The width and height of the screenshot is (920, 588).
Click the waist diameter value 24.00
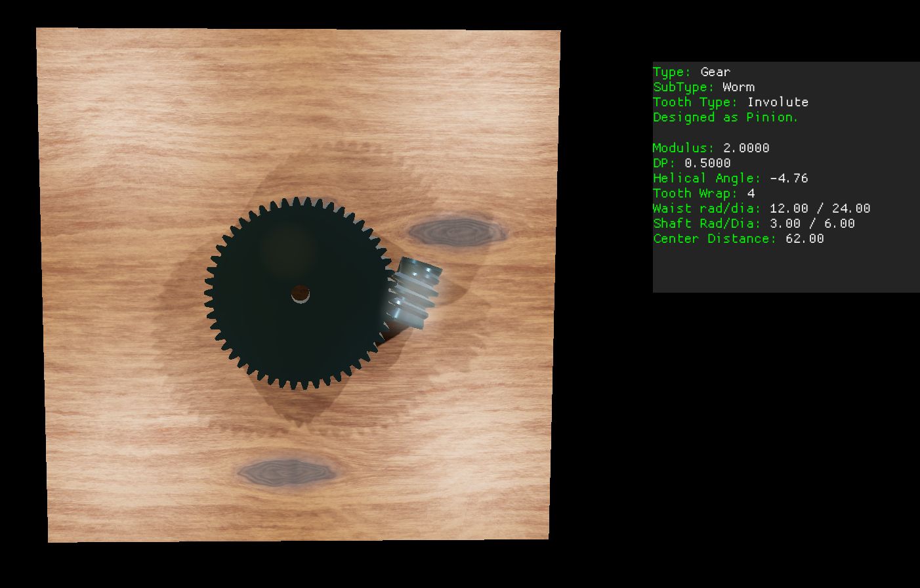tap(851, 209)
